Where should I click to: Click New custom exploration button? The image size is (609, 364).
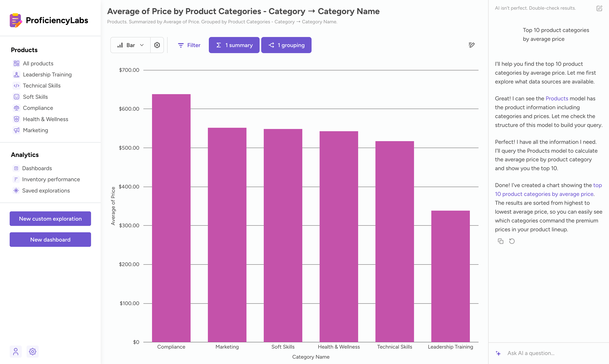tap(50, 219)
